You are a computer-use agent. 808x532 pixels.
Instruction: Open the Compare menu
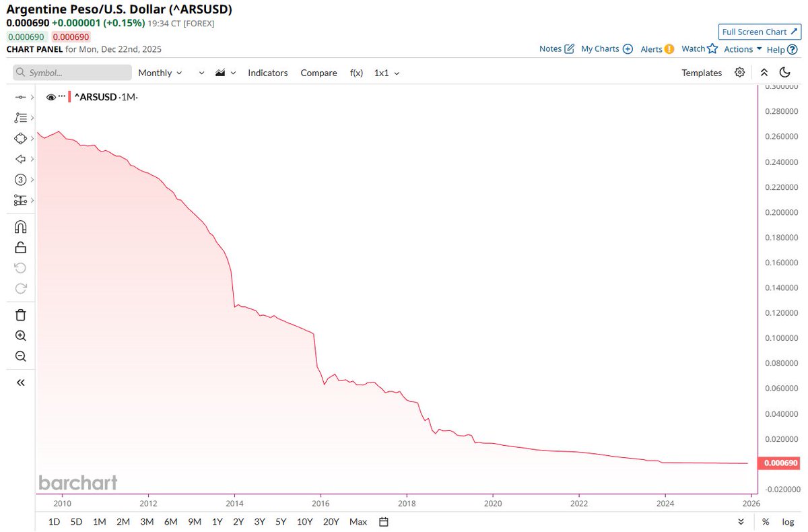pos(318,73)
